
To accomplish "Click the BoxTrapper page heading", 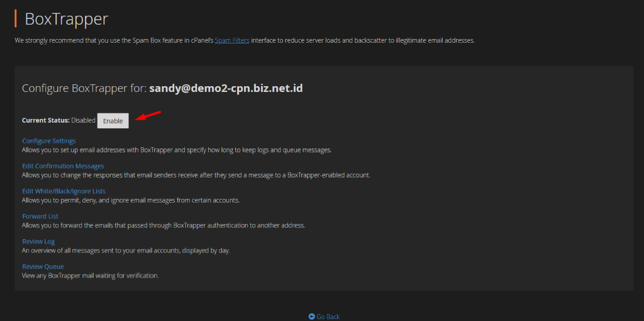I will pos(67,19).
